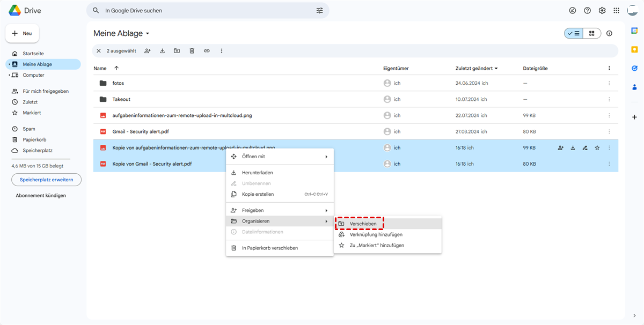
Task: Click the In Google Drive suchen search field
Action: [204, 11]
